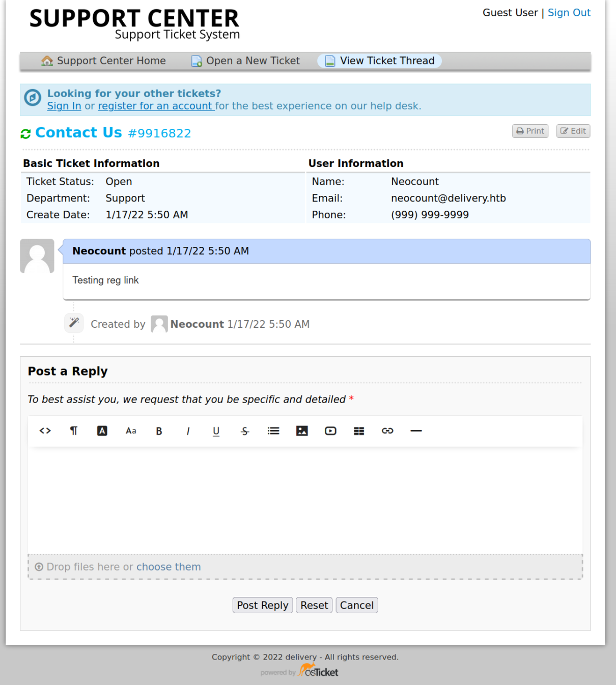Refresh the ticket using the green icon
This screenshot has width=616, height=685.
(25, 134)
